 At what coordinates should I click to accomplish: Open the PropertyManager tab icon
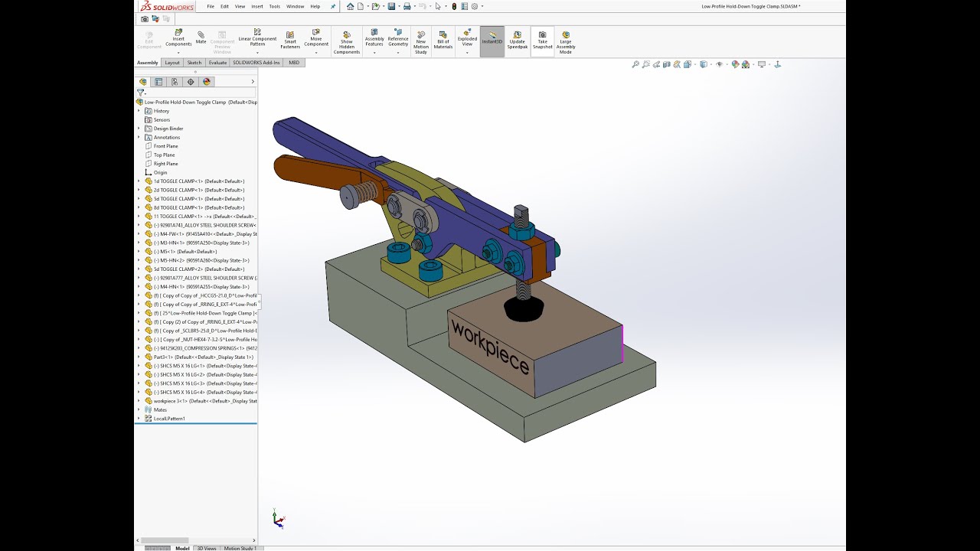158,81
